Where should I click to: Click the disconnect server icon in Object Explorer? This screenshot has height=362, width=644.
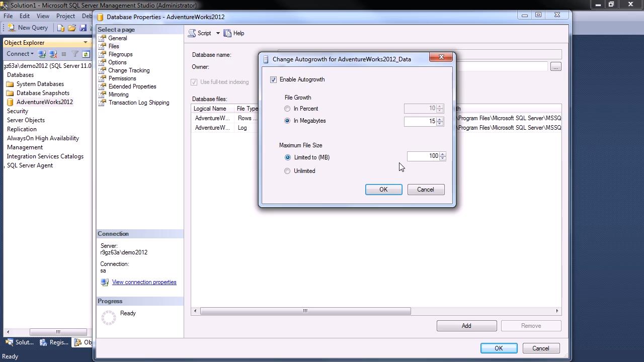(x=52, y=54)
